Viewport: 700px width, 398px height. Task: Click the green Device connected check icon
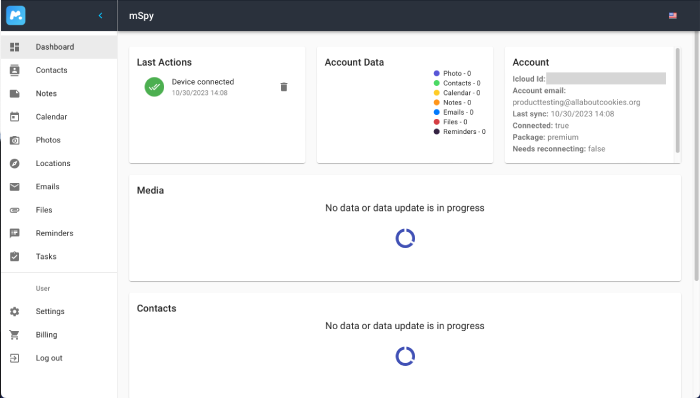coord(154,87)
